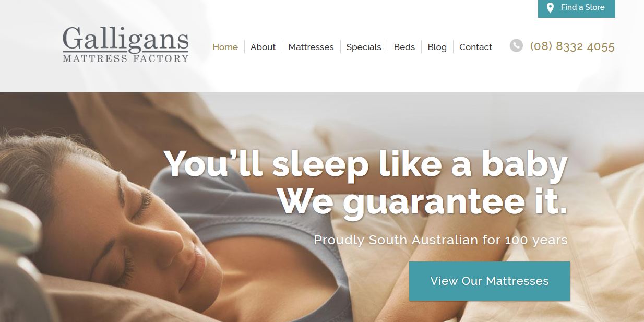Go to the Home menu item
The height and width of the screenshot is (322, 644).
225,47
